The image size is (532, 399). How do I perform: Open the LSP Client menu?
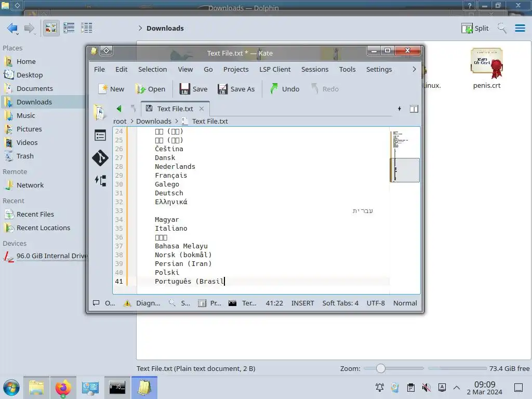[275, 69]
